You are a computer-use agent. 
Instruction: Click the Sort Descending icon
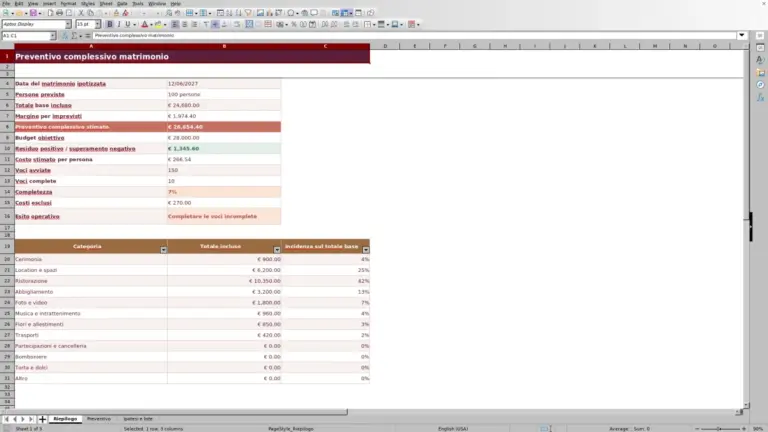coord(238,13)
